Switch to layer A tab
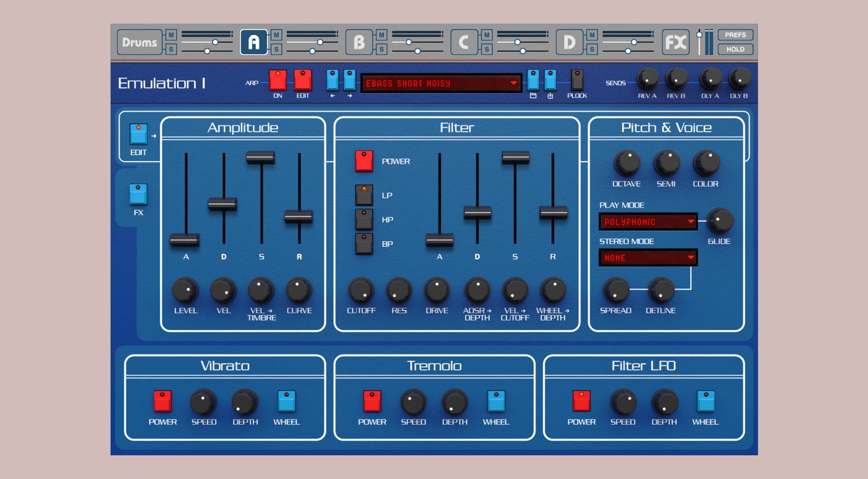 coord(254,42)
